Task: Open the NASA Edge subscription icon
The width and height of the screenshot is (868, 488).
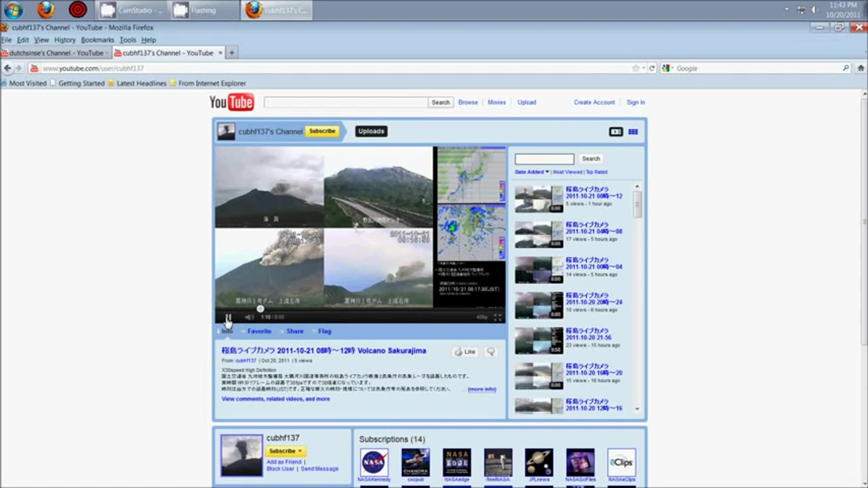Action: 456,462
